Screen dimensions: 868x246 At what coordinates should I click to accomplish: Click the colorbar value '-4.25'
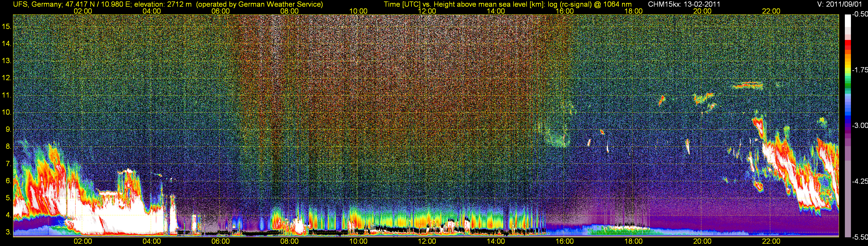[x=860, y=181]
